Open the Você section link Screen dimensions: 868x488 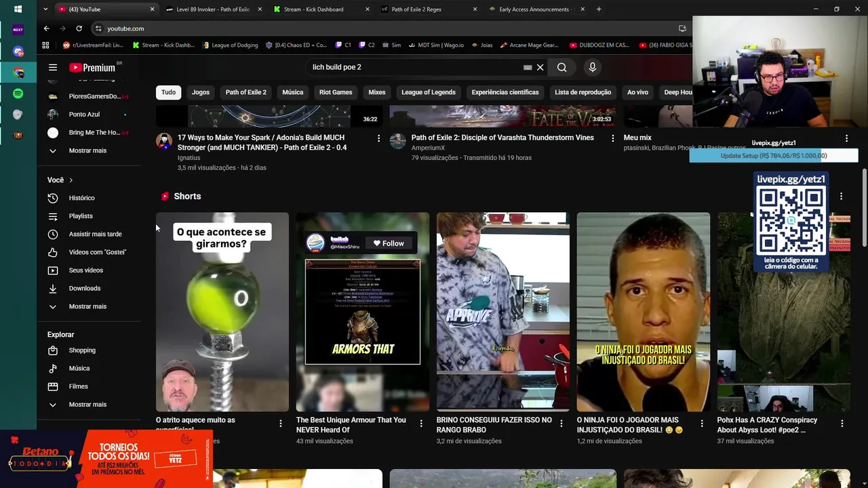coord(60,180)
